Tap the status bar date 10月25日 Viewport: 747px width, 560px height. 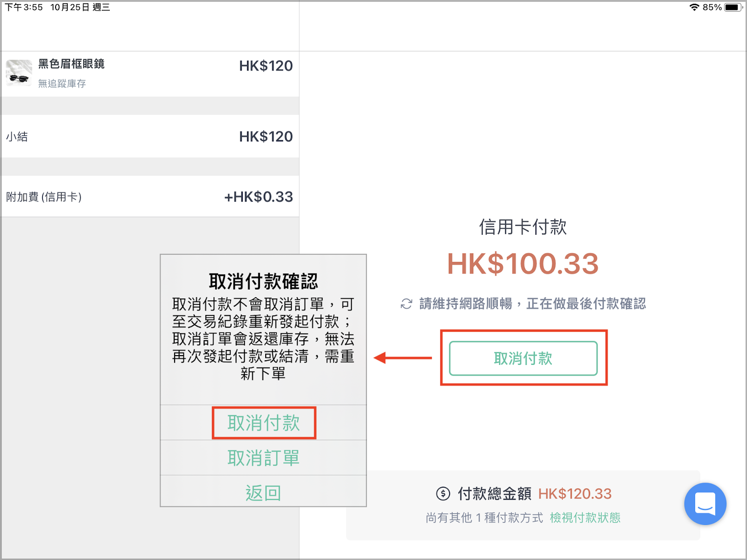click(x=70, y=7)
